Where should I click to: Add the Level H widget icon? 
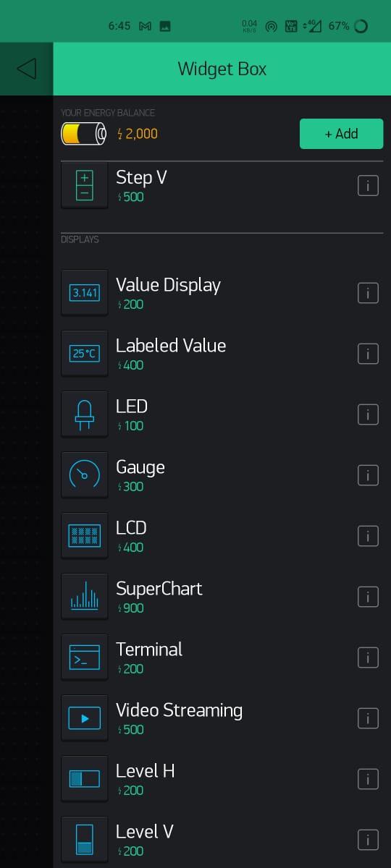click(x=85, y=779)
